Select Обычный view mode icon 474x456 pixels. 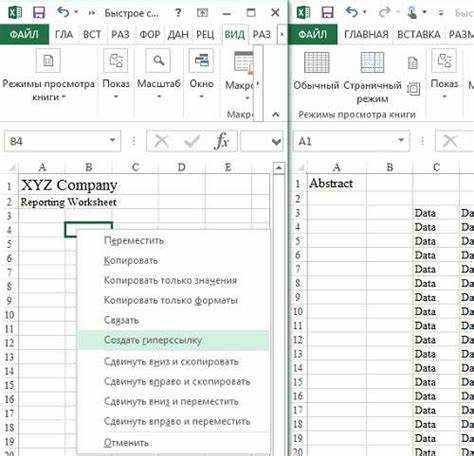316,62
